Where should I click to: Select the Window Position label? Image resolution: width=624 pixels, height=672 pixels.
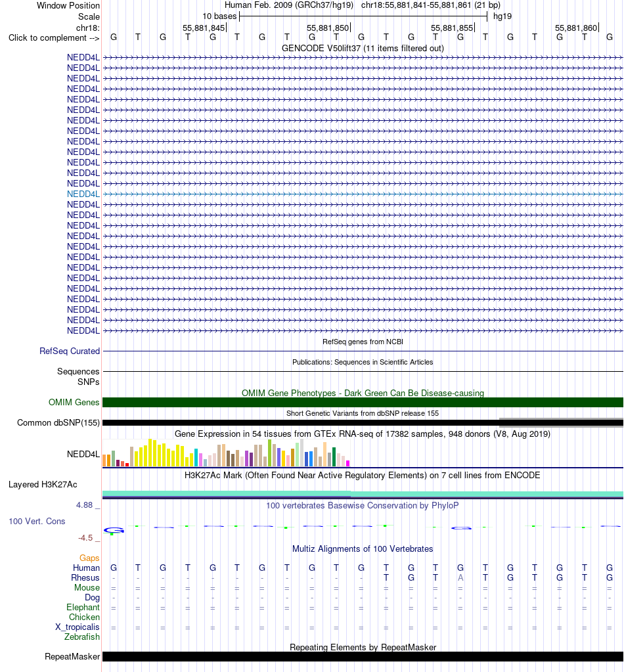(x=68, y=5)
